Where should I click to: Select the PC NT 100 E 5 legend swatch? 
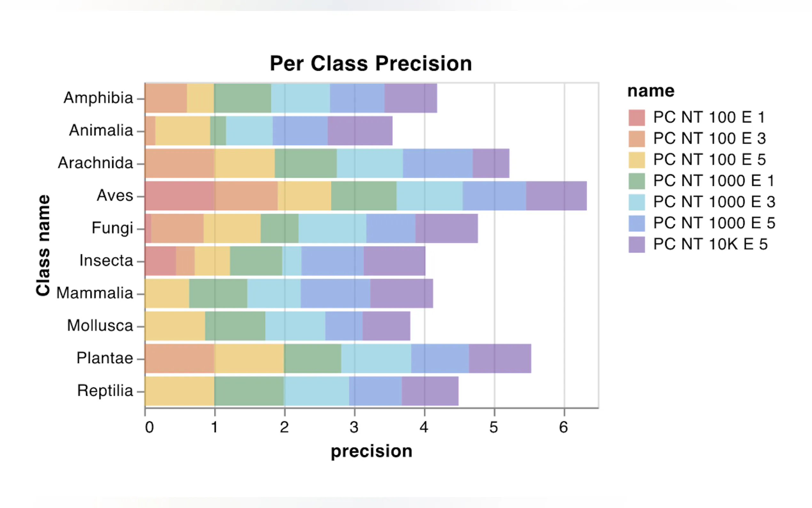636,160
